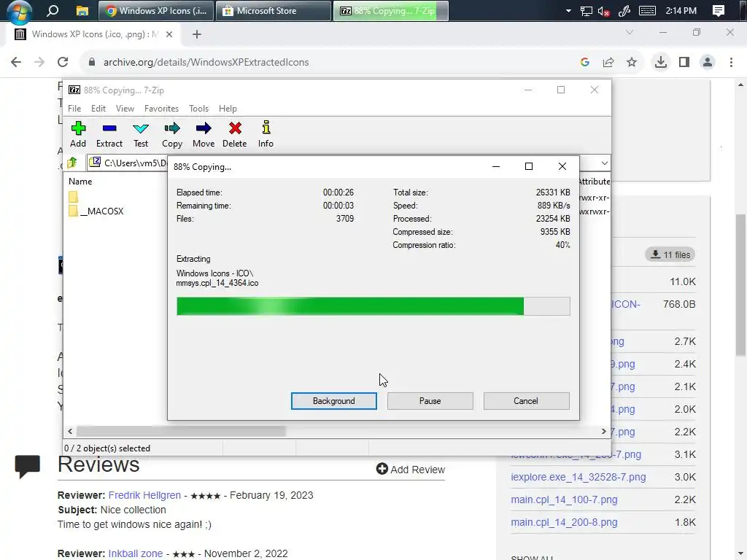Open the touch keyboard tray icon

647,10
